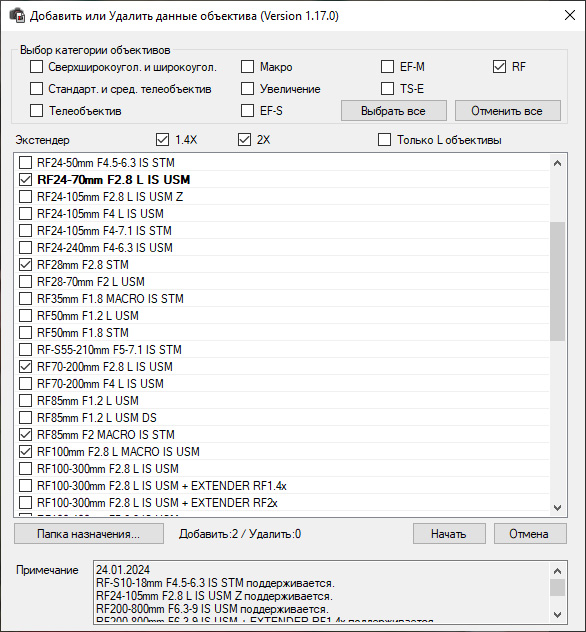Click the RF-S10-18mm поддерживается note line
This screenshot has width=586, height=632.
(215, 583)
